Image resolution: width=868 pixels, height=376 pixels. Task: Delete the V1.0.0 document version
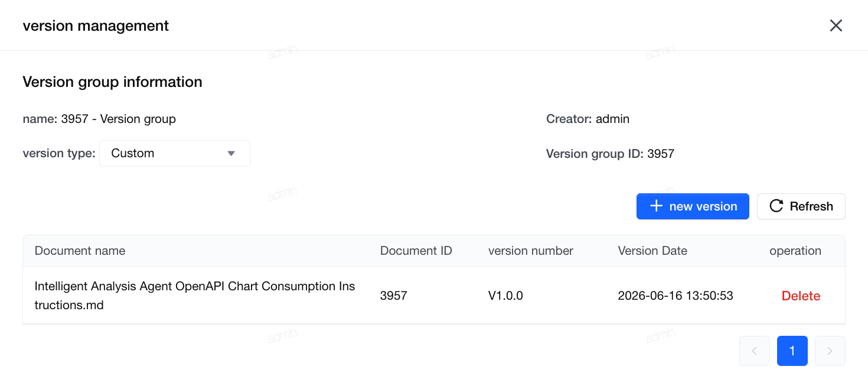pos(801,296)
